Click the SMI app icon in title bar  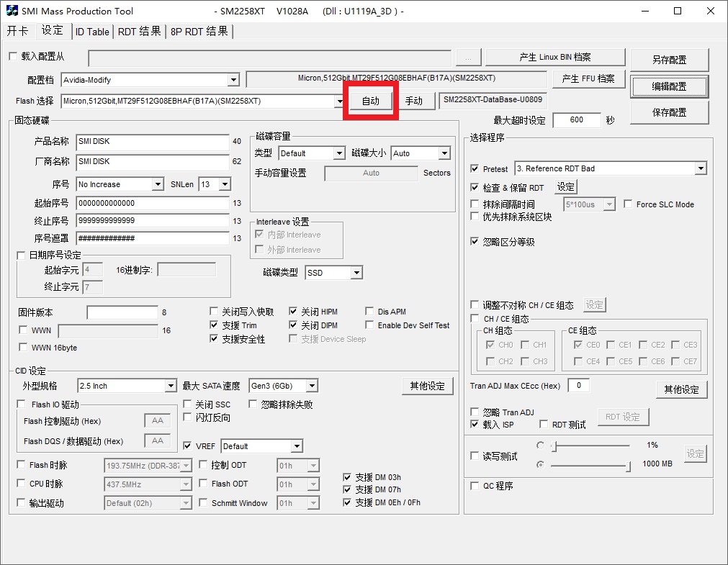pos(12,11)
